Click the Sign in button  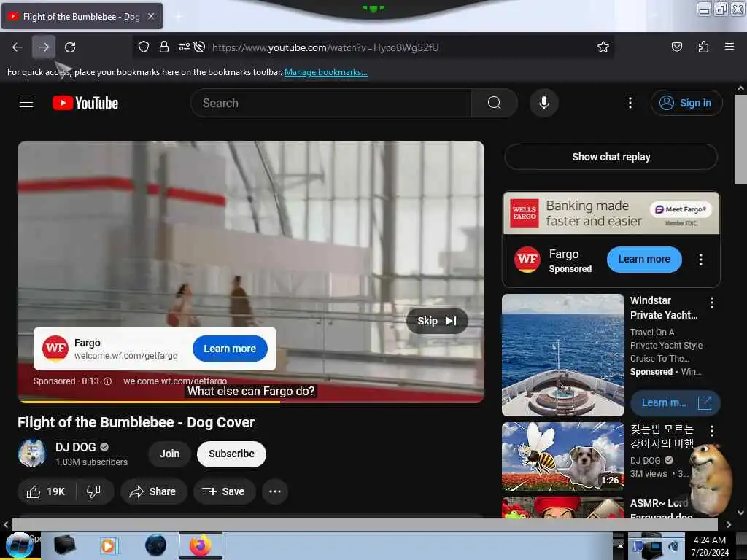pyautogui.click(x=686, y=103)
